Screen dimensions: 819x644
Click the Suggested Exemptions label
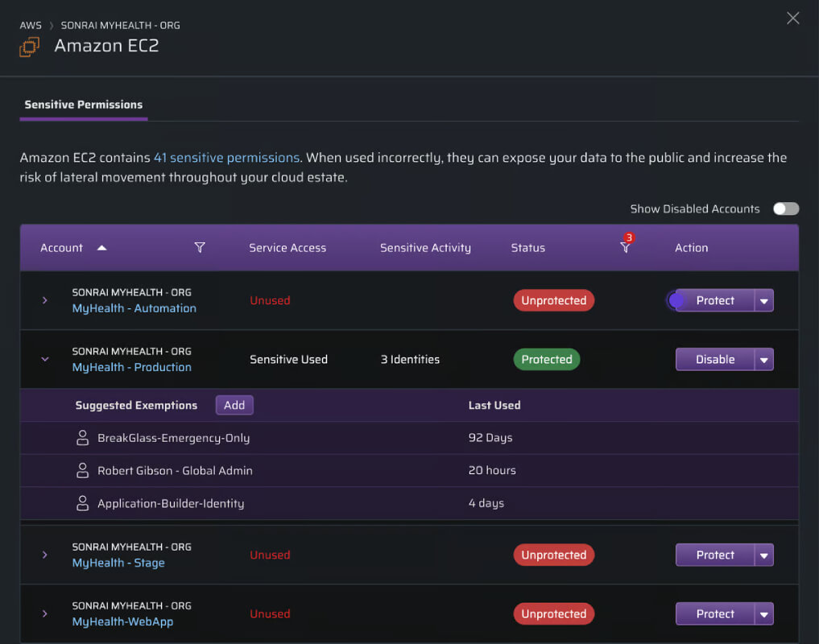click(136, 405)
